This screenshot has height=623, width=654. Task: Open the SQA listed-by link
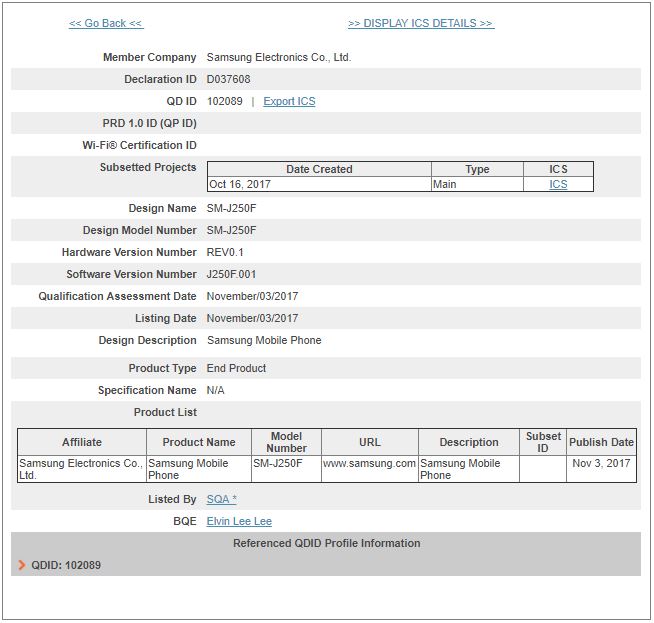[x=221, y=499]
